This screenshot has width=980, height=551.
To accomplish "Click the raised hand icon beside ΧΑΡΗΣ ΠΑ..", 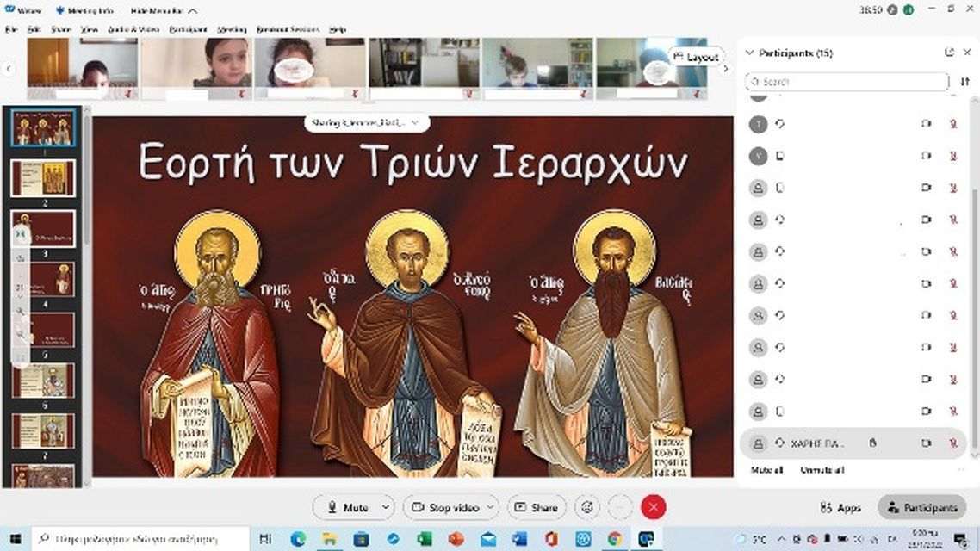I will [x=872, y=443].
